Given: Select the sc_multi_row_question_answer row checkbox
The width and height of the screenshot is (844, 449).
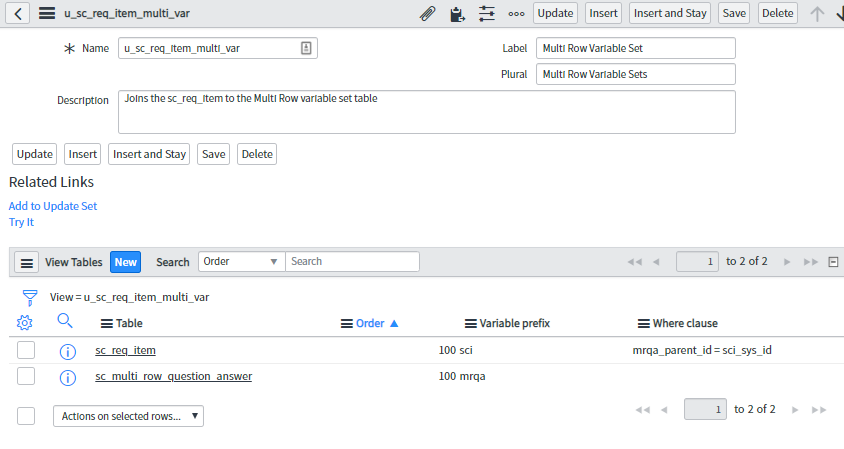Looking at the screenshot, I should coord(26,376).
